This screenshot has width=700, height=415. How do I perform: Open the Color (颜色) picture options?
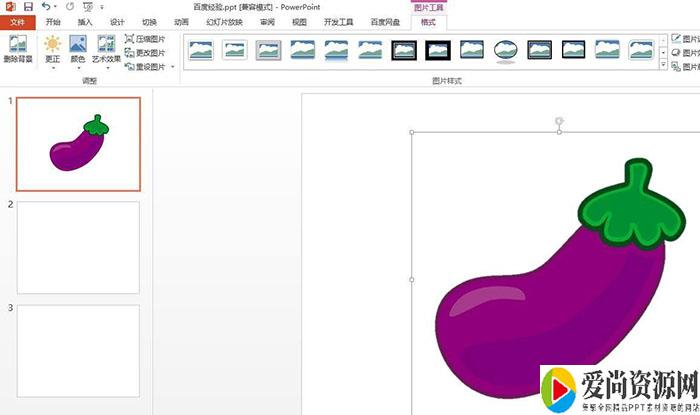tap(78, 50)
